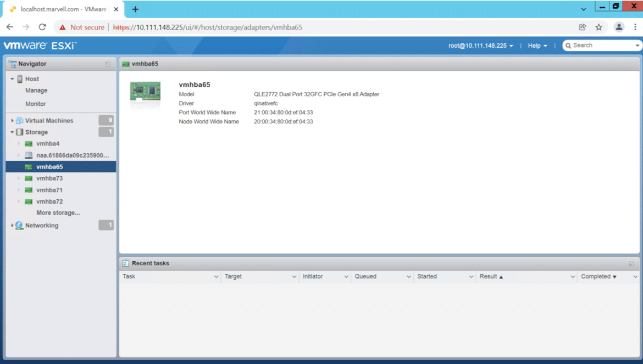Expand the naa.61866da09c235900 tree node

tap(19, 155)
